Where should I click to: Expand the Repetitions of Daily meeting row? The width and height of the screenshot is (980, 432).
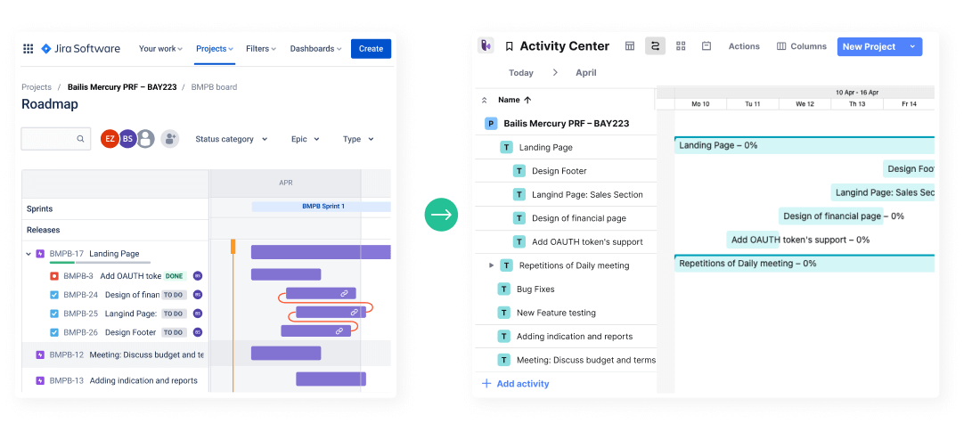point(491,265)
